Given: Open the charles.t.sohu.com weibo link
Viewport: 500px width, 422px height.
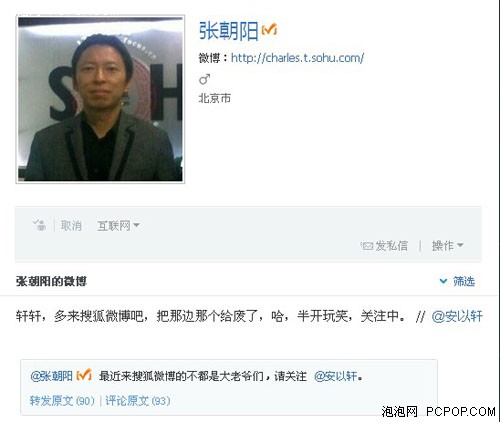Looking at the screenshot, I should pyautogui.click(x=297, y=58).
